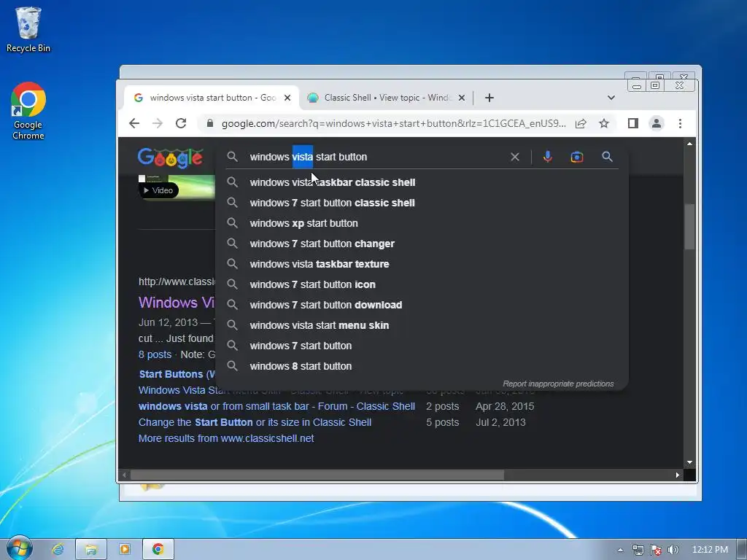Open Google Chrome desktop shortcut
Image resolution: width=747 pixels, height=560 pixels.
coord(28,111)
